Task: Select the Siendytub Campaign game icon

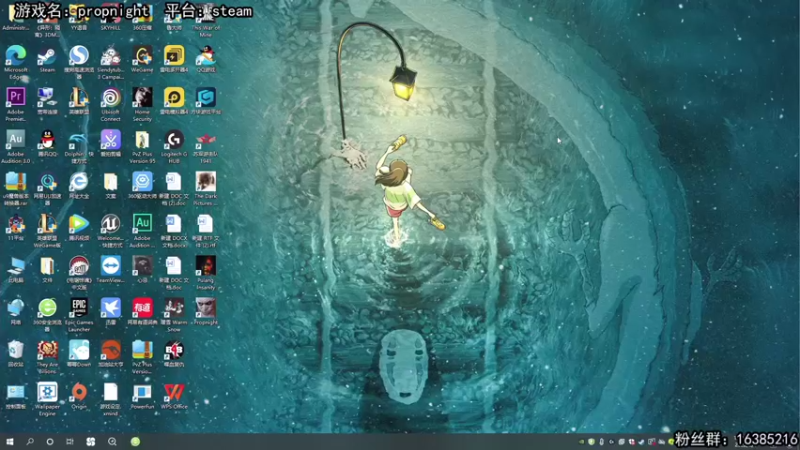Action: pyautogui.click(x=111, y=56)
